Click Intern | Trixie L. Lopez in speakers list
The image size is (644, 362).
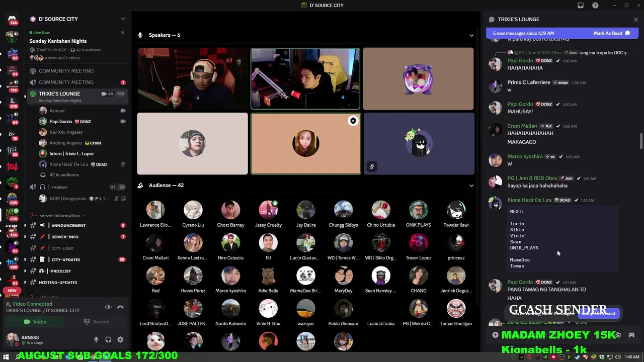tap(71, 154)
